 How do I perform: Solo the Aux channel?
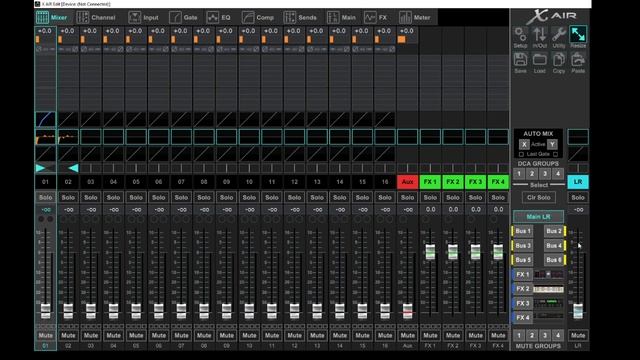(x=407, y=198)
